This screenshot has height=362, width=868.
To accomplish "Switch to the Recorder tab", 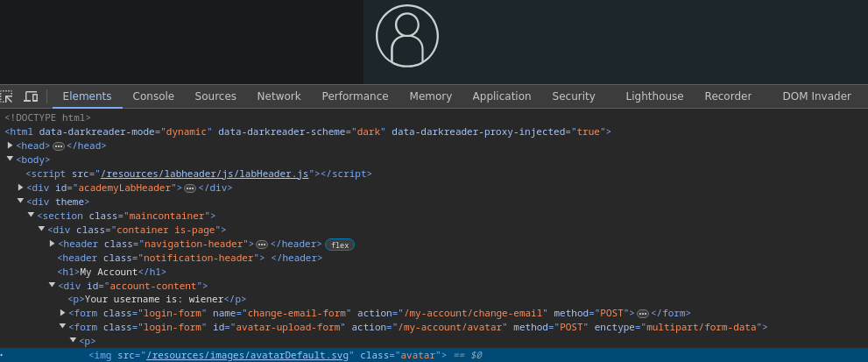I will pos(728,96).
